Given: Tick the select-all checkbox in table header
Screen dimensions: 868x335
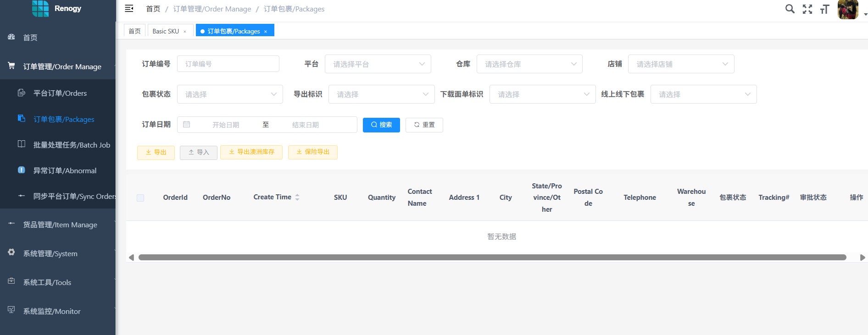Looking at the screenshot, I should coord(140,198).
